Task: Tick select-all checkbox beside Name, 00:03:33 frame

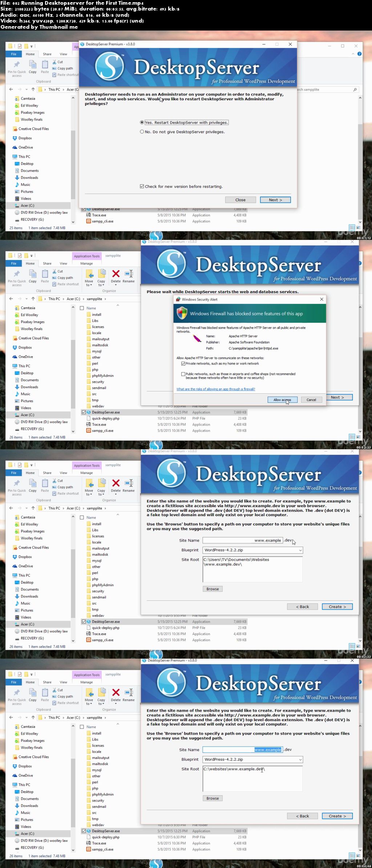Action: click(82, 517)
